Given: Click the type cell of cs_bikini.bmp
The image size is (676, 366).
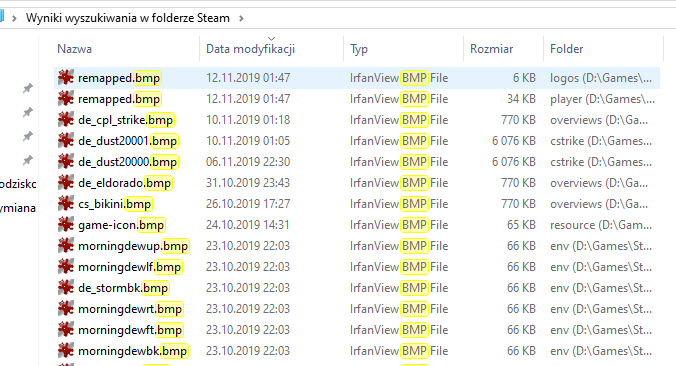Looking at the screenshot, I should [x=399, y=204].
